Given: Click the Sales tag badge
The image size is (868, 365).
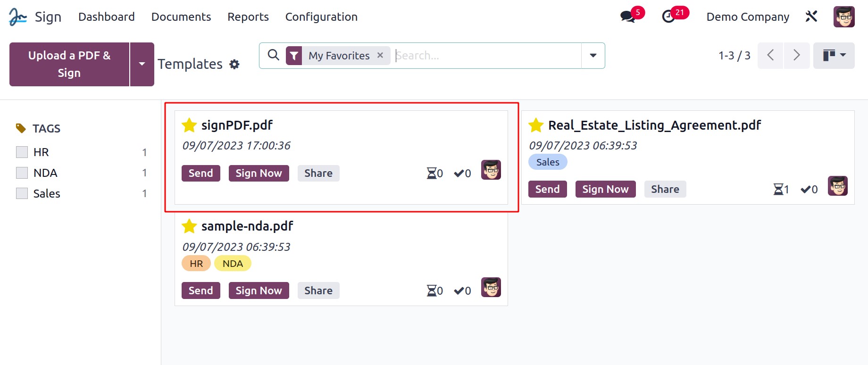Looking at the screenshot, I should click(548, 162).
